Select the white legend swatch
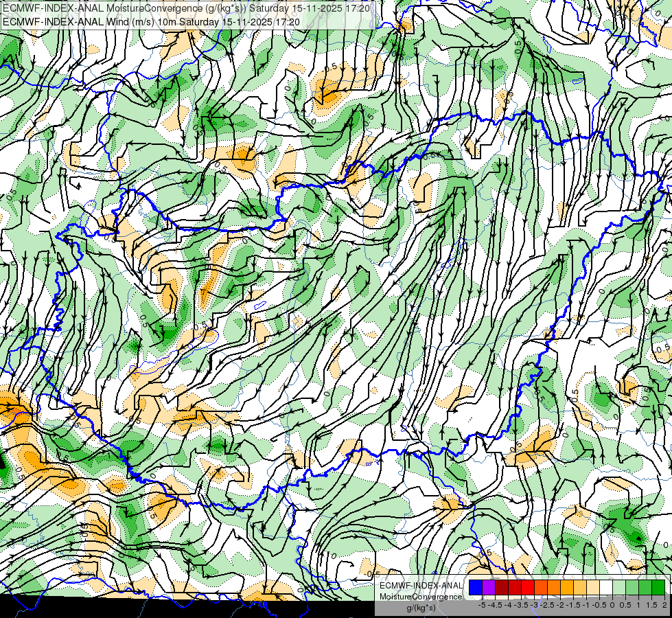The image size is (672, 618). pyautogui.click(x=606, y=587)
